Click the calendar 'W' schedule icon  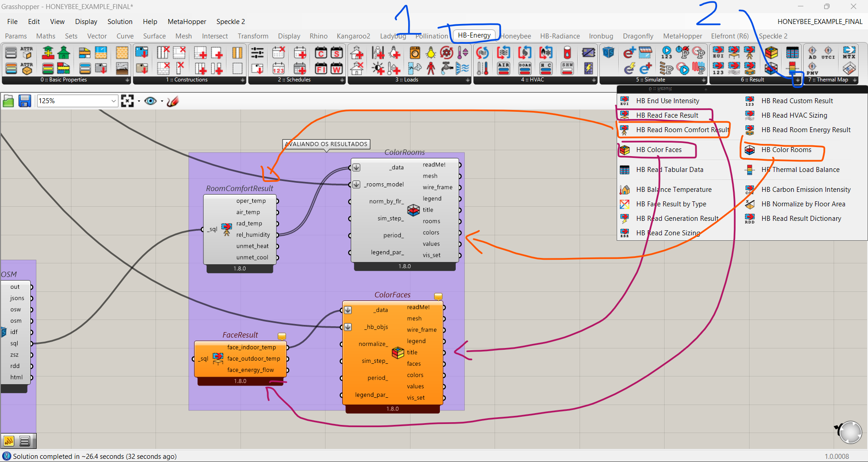[x=337, y=68]
